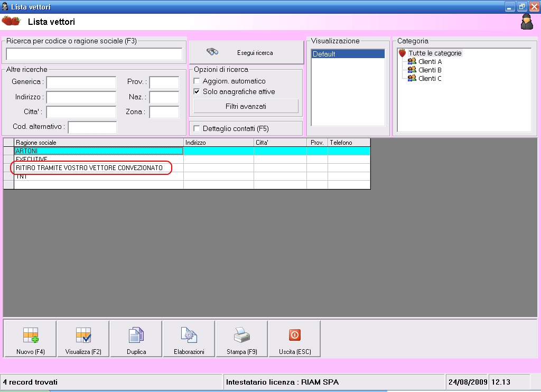Image resolution: width=541 pixels, height=392 pixels.
Task: Select Clienti A category
Action: (430, 61)
